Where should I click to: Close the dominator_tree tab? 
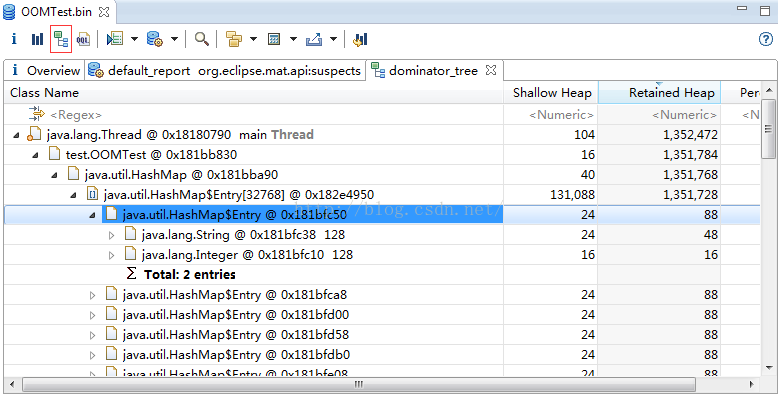[x=491, y=70]
